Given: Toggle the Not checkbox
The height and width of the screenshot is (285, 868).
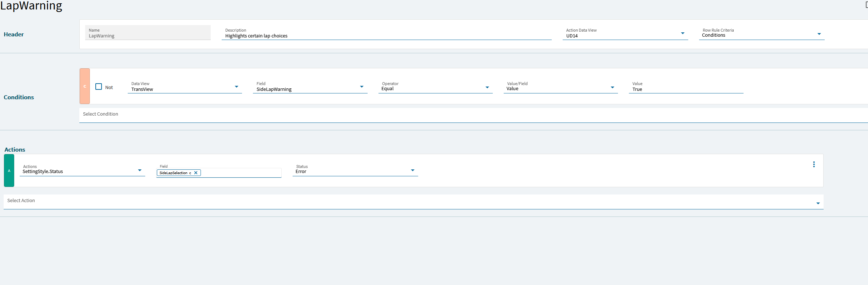Looking at the screenshot, I should 99,87.
